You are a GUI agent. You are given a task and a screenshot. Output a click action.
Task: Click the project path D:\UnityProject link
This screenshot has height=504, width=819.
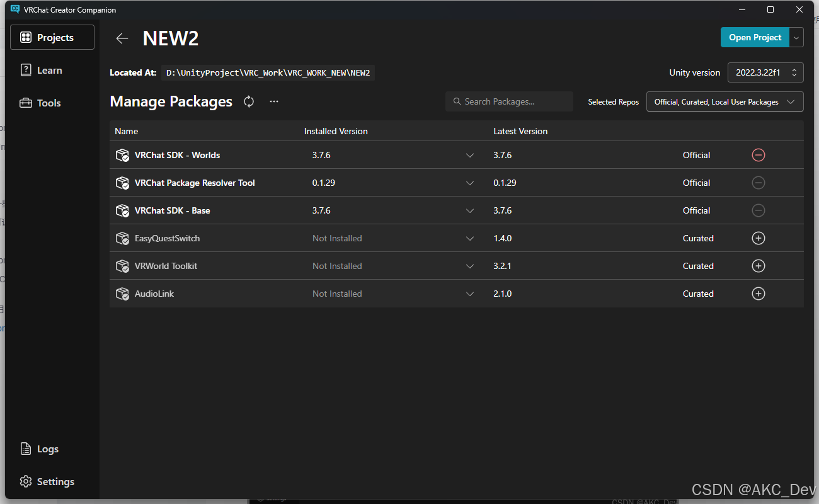click(268, 72)
